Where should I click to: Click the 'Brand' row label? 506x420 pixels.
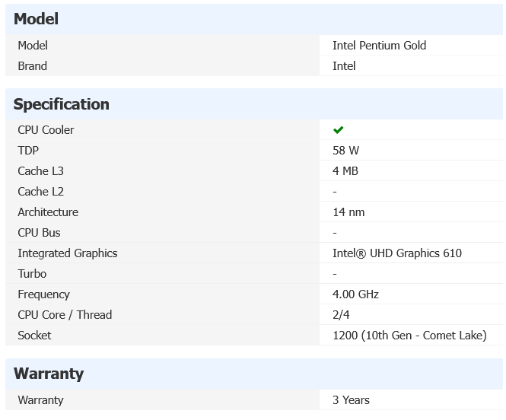tap(33, 66)
